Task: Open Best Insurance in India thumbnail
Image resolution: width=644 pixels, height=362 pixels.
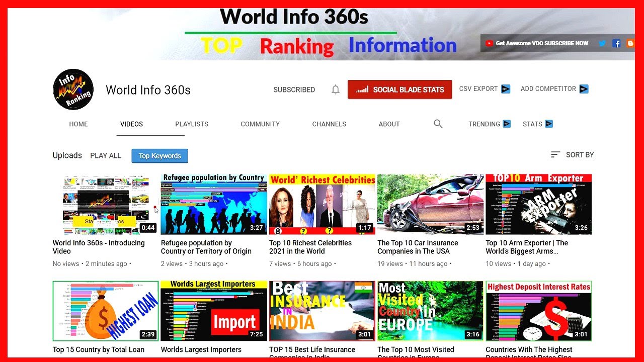Action: [x=322, y=311]
